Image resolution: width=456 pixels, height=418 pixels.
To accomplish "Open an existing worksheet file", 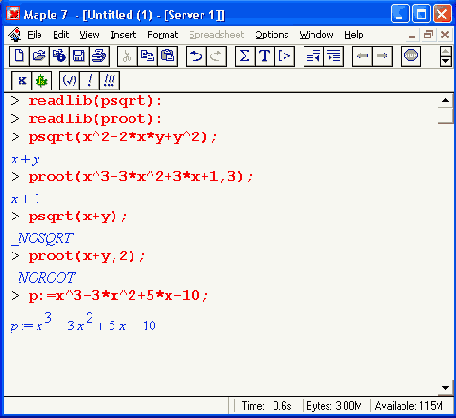I will point(39,56).
